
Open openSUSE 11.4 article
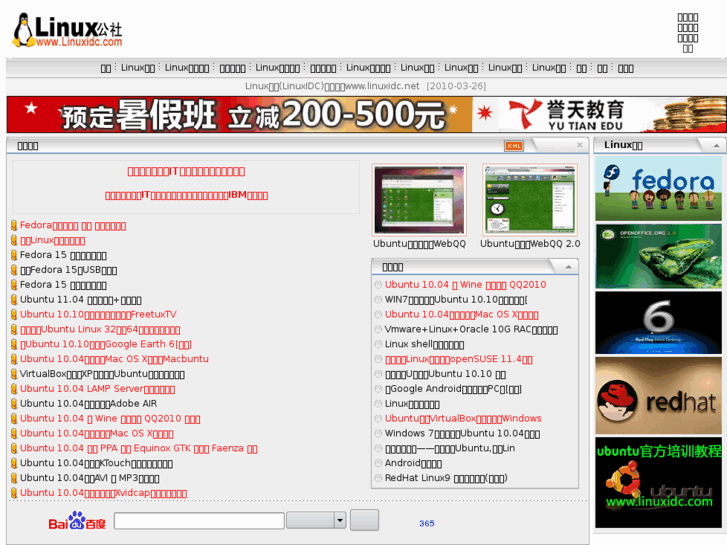459,359
